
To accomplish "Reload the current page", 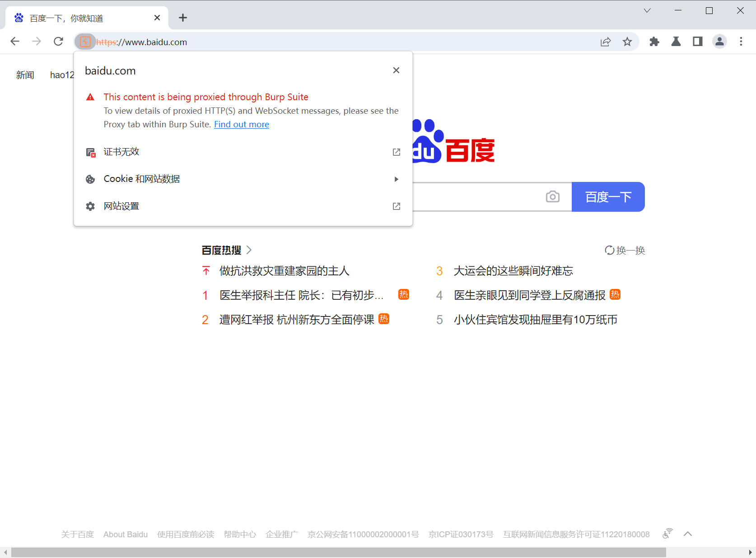I will point(58,42).
